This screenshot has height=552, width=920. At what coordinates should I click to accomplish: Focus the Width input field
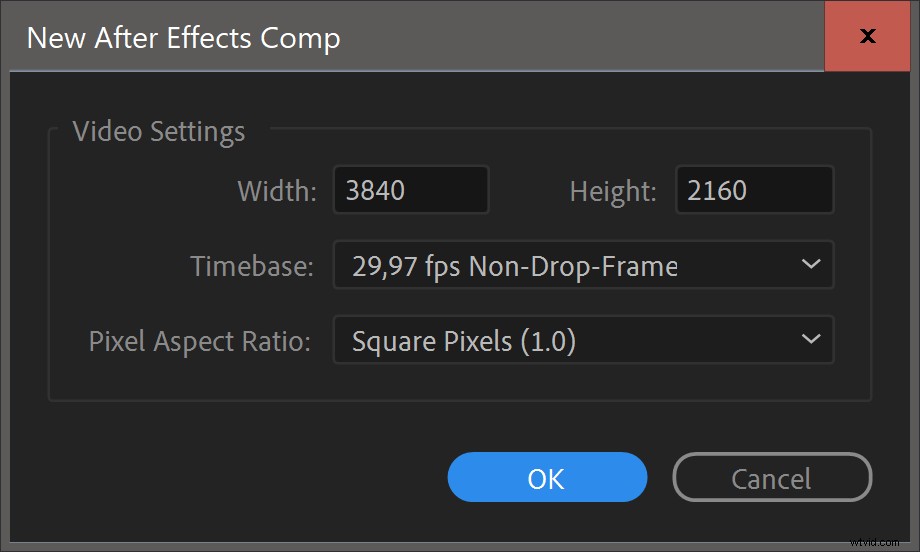[x=411, y=190]
